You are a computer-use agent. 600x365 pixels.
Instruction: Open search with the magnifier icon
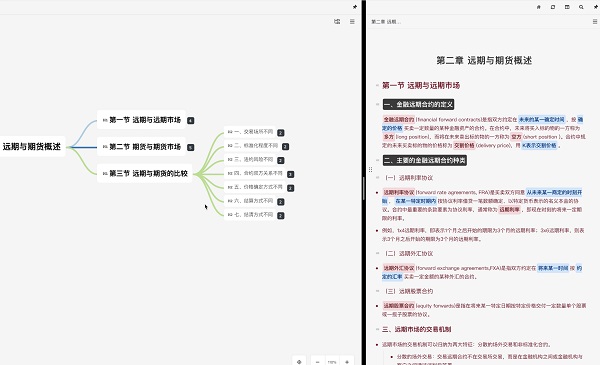click(x=581, y=7)
